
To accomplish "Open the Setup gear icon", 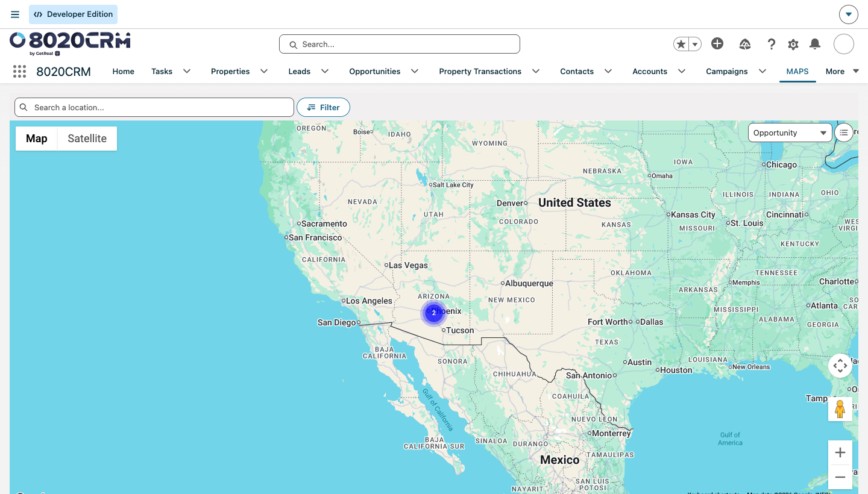I will click(x=793, y=44).
